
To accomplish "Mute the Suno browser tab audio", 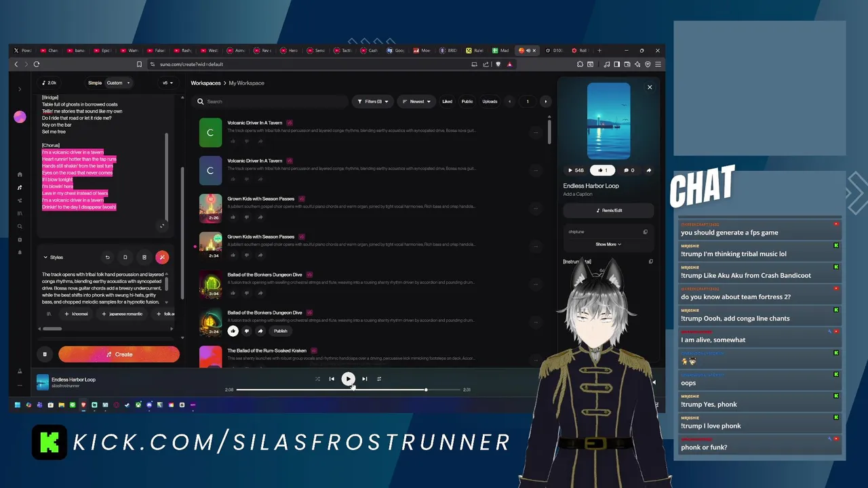I will (x=528, y=50).
